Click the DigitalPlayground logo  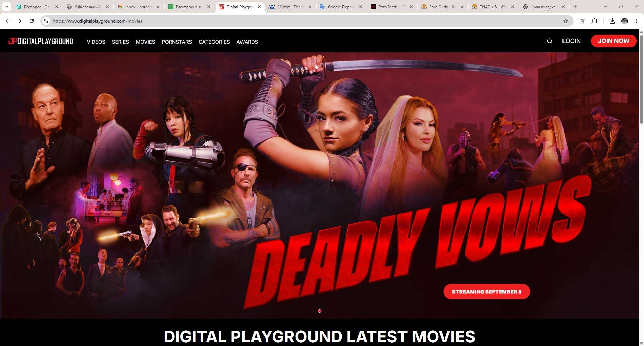tap(40, 41)
